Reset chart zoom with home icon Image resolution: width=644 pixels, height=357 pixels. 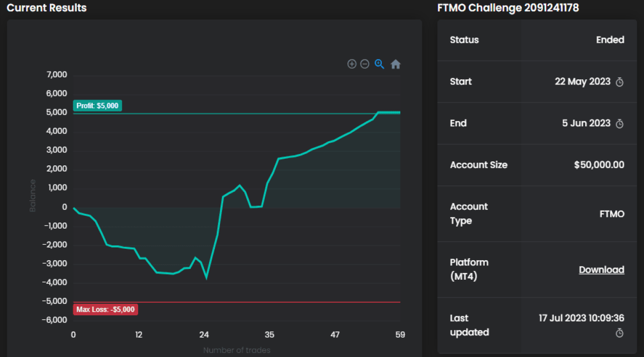coord(395,64)
